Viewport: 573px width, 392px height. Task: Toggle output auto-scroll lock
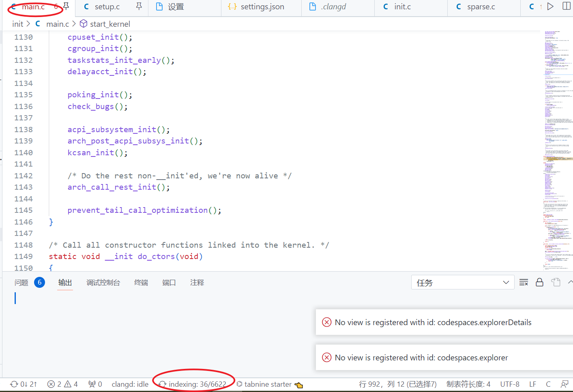click(x=539, y=283)
